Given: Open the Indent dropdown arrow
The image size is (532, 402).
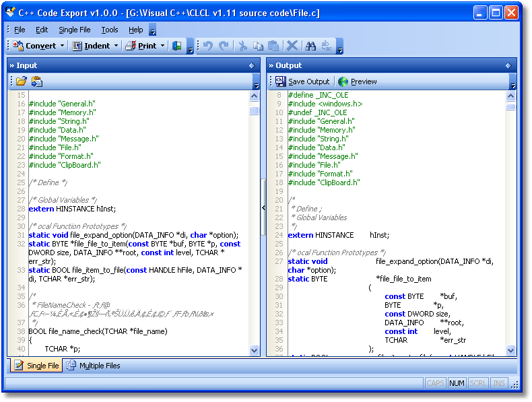Looking at the screenshot, I should coord(116,46).
